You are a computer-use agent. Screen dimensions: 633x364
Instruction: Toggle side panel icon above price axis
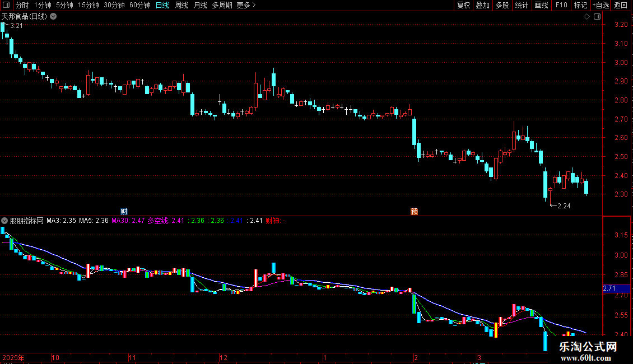click(x=598, y=17)
